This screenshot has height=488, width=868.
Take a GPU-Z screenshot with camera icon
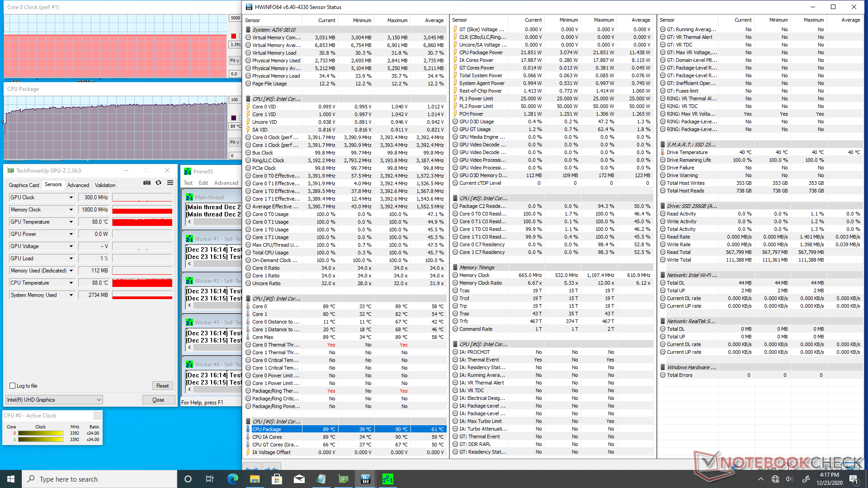click(x=147, y=183)
